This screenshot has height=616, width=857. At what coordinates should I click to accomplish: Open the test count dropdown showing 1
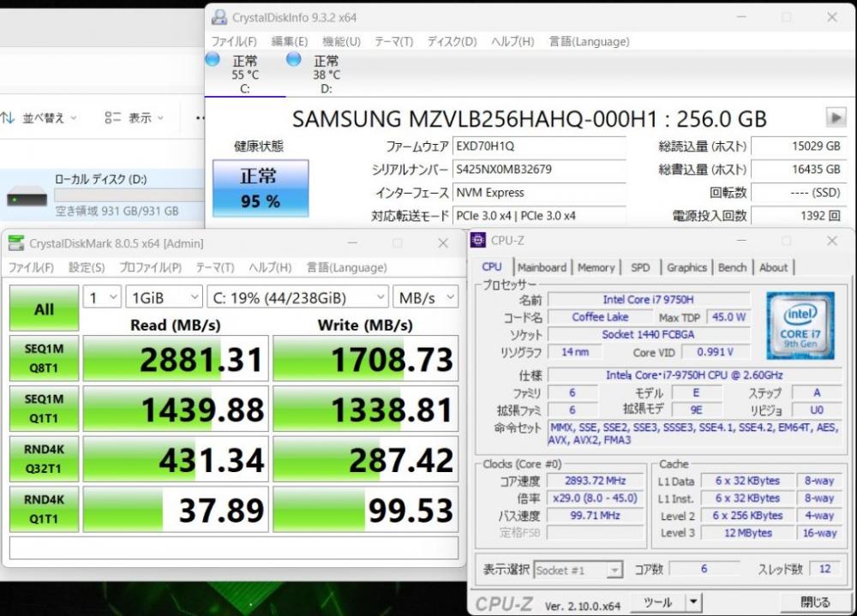[x=102, y=297]
